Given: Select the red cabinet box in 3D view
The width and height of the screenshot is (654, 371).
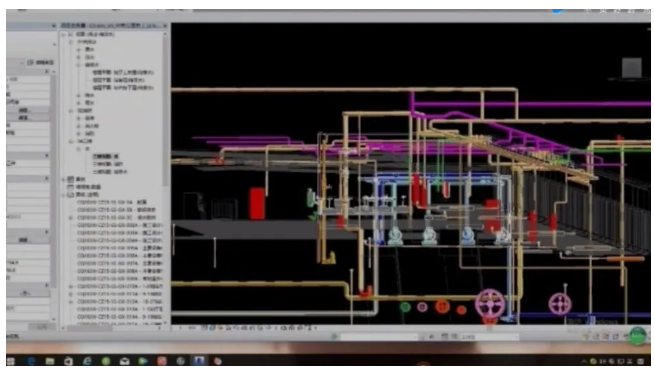Looking at the screenshot, I should pos(257,204).
